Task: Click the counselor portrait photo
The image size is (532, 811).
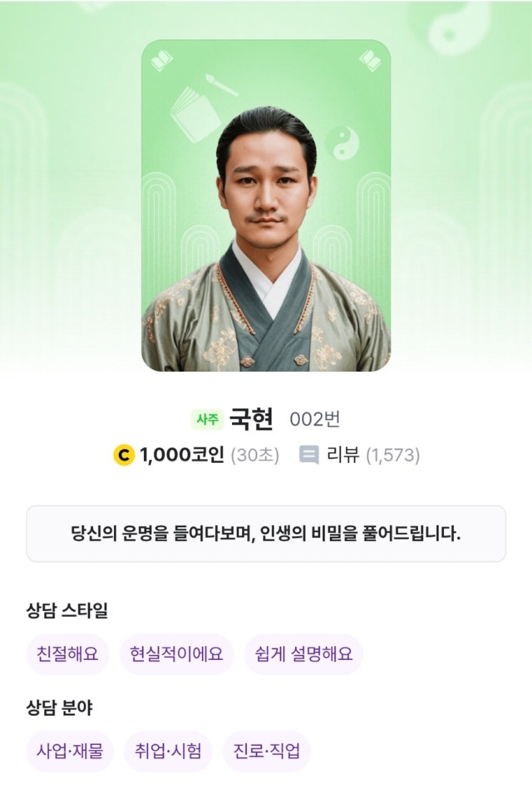Action: tap(266, 238)
